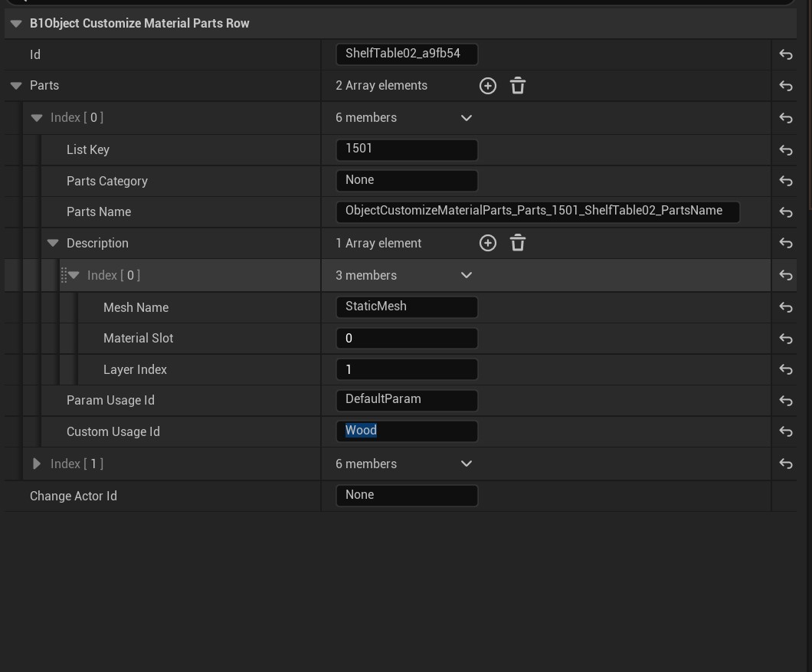Edit the Change Actor Id field
Viewport: 812px width, 672px height.
point(407,495)
